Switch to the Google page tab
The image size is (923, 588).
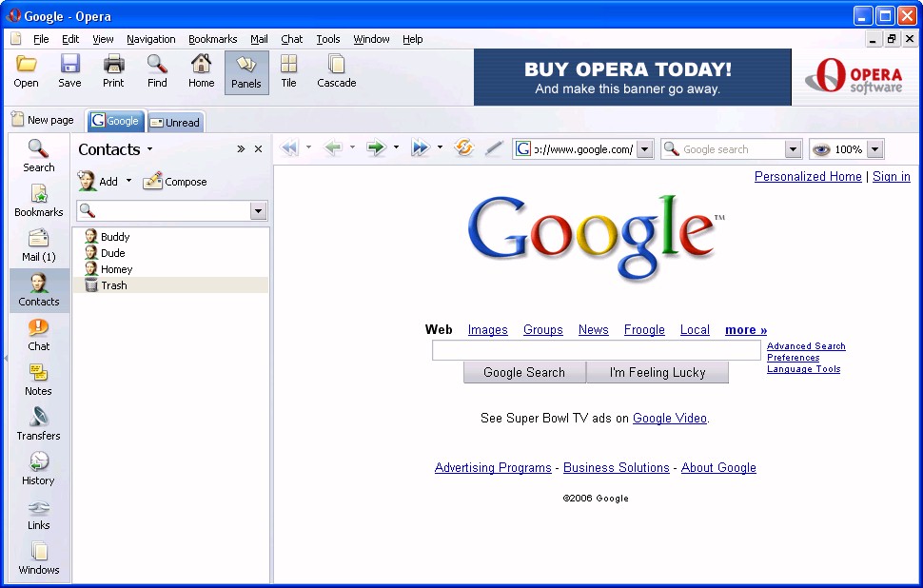click(115, 121)
